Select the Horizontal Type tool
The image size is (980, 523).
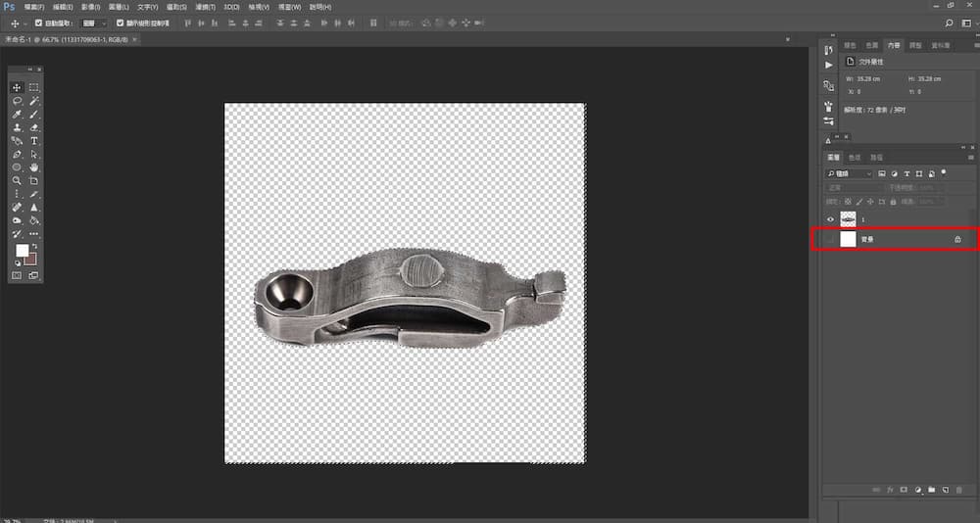[x=33, y=141]
